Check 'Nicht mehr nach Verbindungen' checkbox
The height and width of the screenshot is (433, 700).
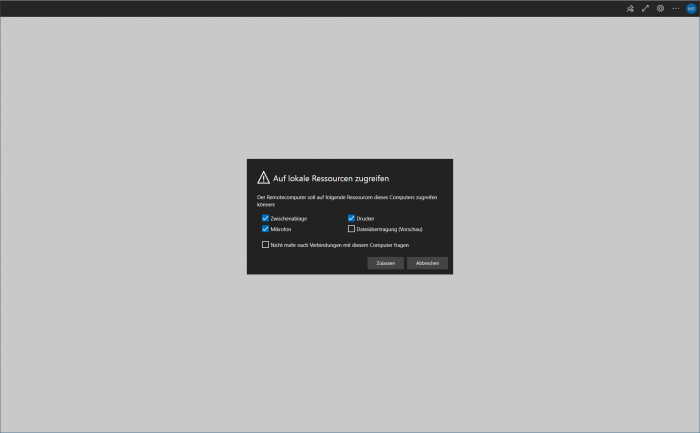[266, 244]
